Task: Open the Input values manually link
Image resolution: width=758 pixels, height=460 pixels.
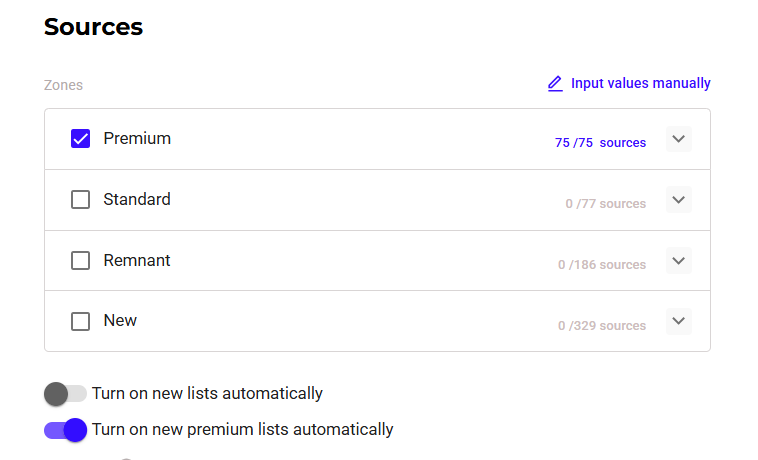Action: (640, 84)
